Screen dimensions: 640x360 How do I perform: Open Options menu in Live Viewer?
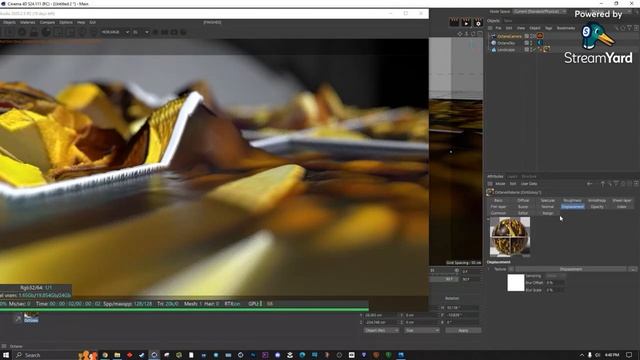coord(66,22)
